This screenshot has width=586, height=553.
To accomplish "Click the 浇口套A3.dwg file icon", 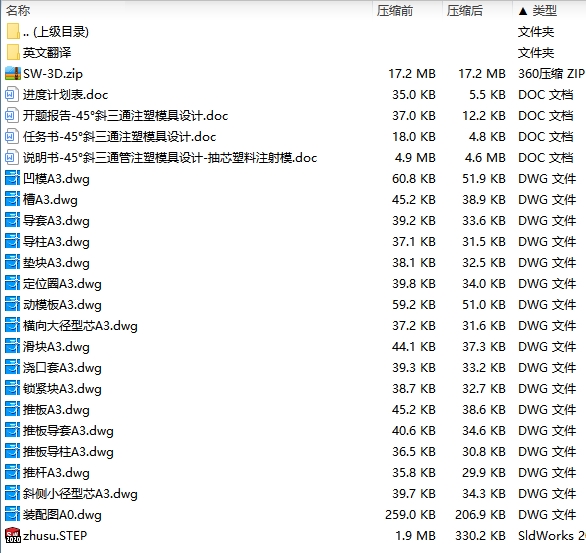I will 12,367.
